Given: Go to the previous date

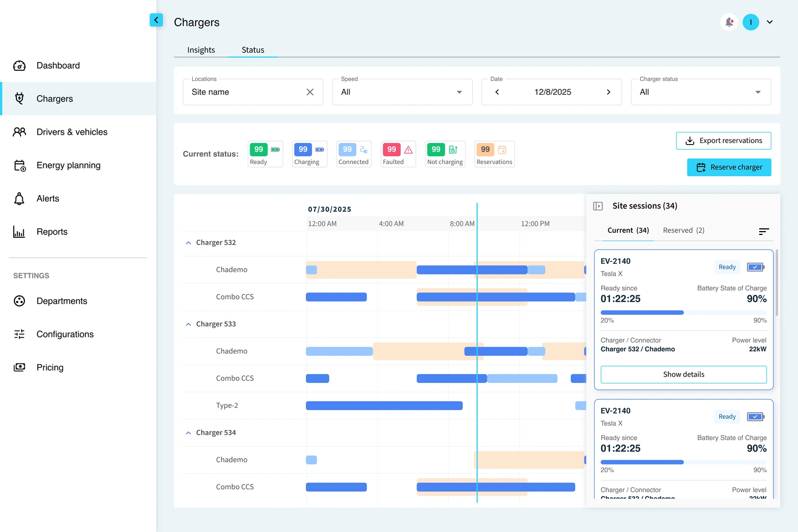Looking at the screenshot, I should click(497, 92).
